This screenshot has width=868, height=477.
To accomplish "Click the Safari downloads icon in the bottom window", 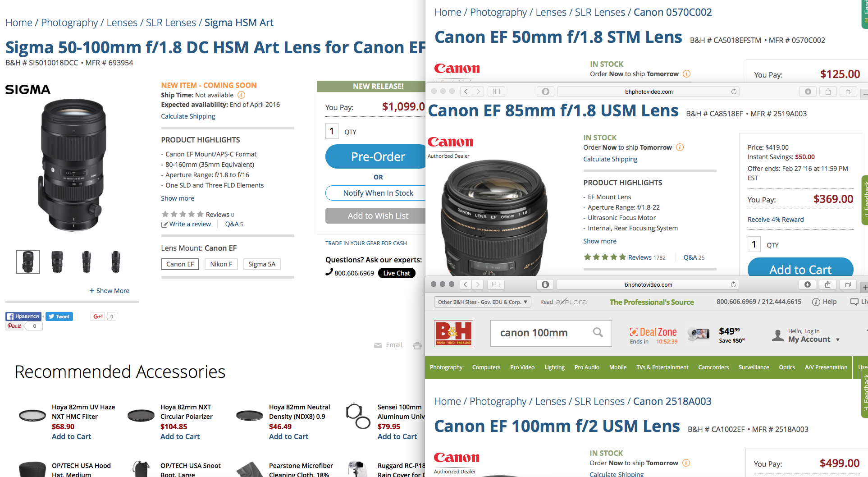I will click(x=807, y=284).
